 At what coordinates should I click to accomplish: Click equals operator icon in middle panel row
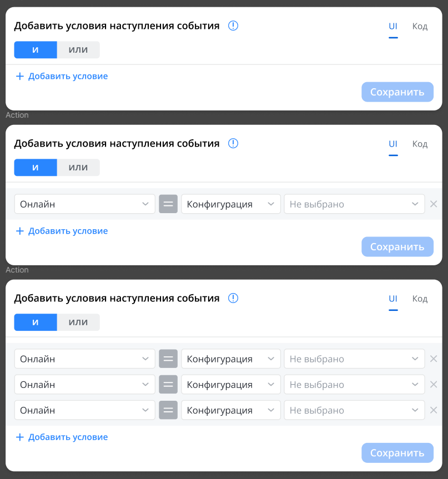tap(168, 204)
